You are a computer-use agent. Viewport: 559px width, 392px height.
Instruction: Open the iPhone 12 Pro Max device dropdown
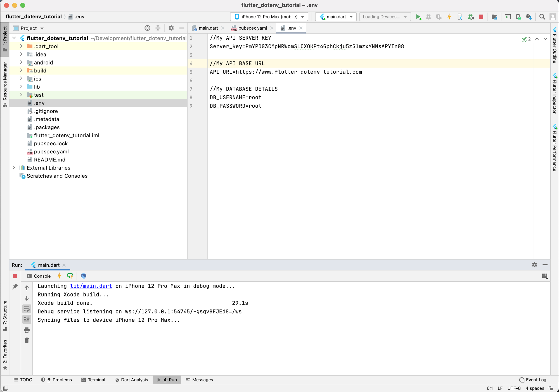[x=269, y=17]
